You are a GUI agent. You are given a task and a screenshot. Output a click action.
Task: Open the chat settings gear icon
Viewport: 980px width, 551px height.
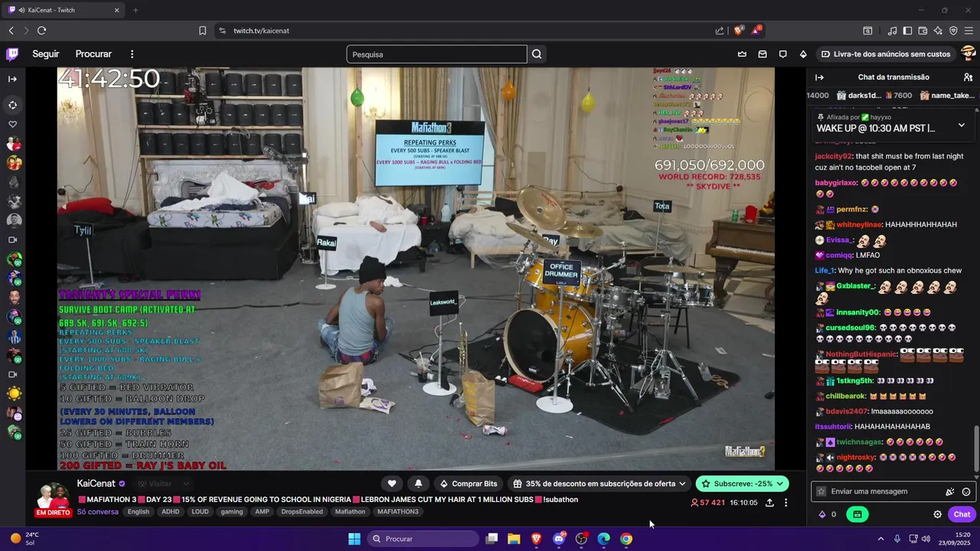(x=937, y=514)
